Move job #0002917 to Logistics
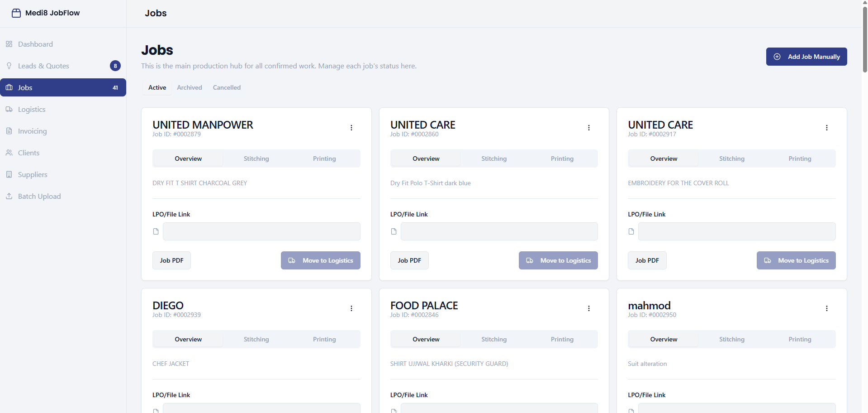 click(796, 260)
